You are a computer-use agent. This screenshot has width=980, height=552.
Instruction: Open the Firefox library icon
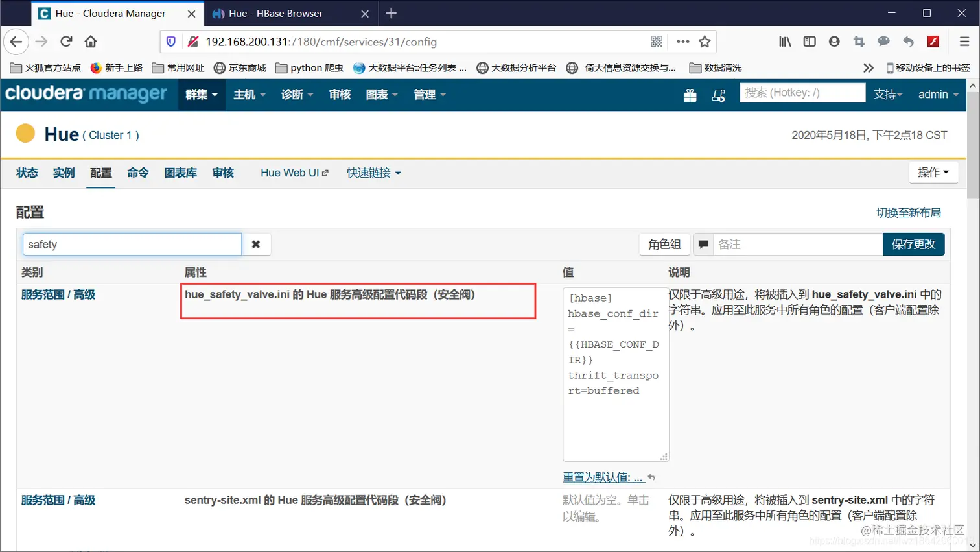785,42
